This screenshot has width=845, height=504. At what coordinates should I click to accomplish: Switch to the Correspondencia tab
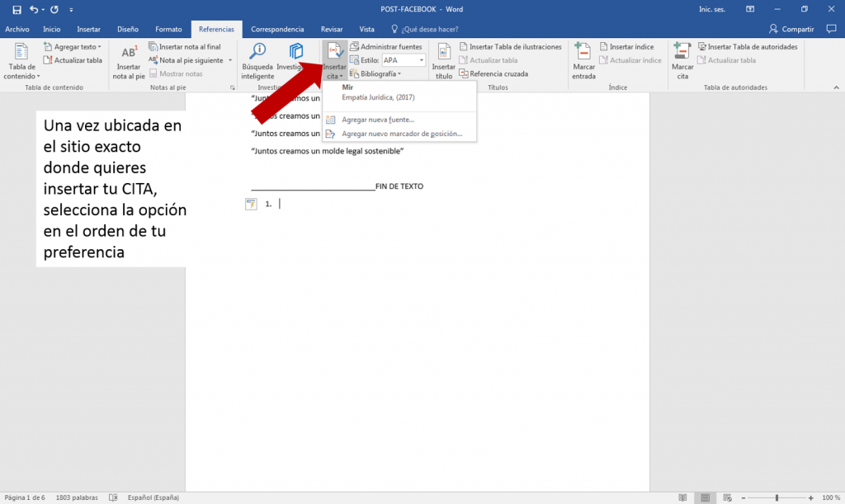(277, 29)
